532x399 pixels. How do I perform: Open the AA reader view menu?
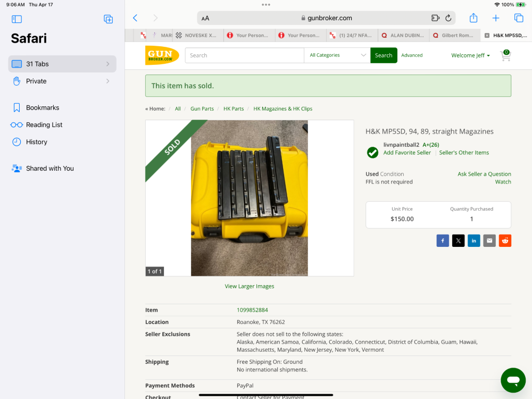[x=205, y=18]
